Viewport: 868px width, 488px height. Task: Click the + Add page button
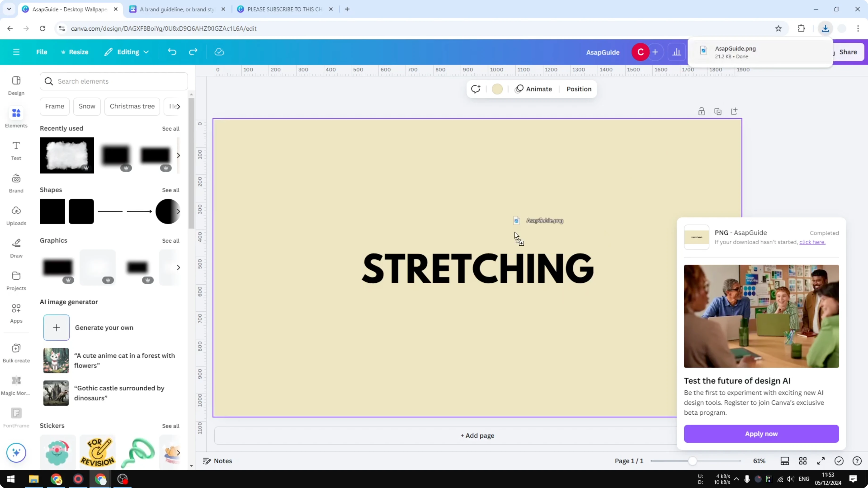[477, 435]
